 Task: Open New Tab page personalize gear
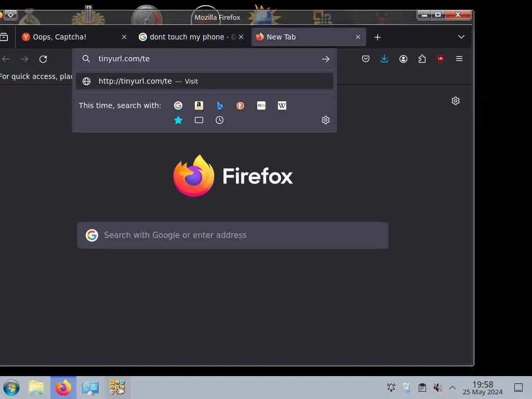pos(456,101)
